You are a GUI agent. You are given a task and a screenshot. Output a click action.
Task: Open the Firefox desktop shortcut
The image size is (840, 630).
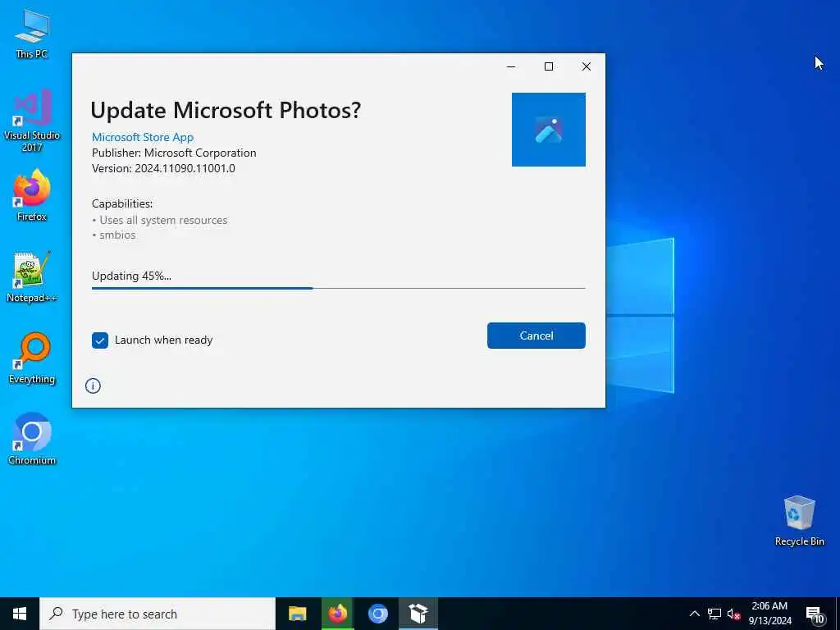(32, 195)
